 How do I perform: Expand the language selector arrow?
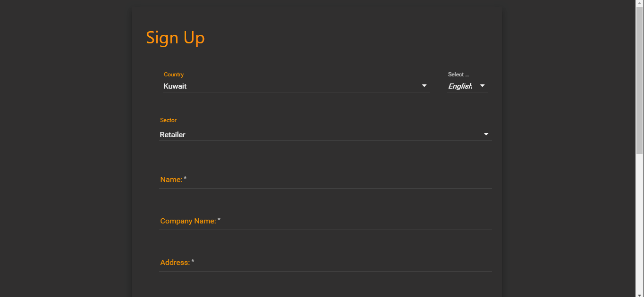482,86
